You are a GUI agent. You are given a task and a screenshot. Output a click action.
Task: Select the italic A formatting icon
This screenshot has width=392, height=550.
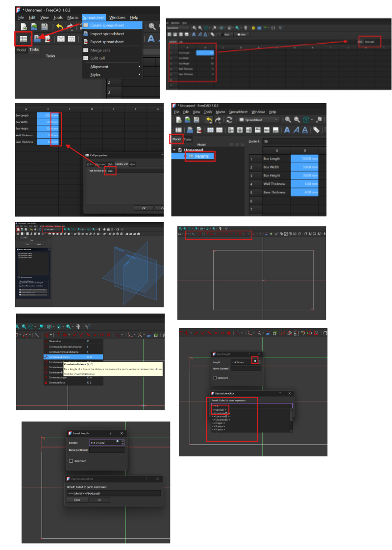(x=296, y=130)
